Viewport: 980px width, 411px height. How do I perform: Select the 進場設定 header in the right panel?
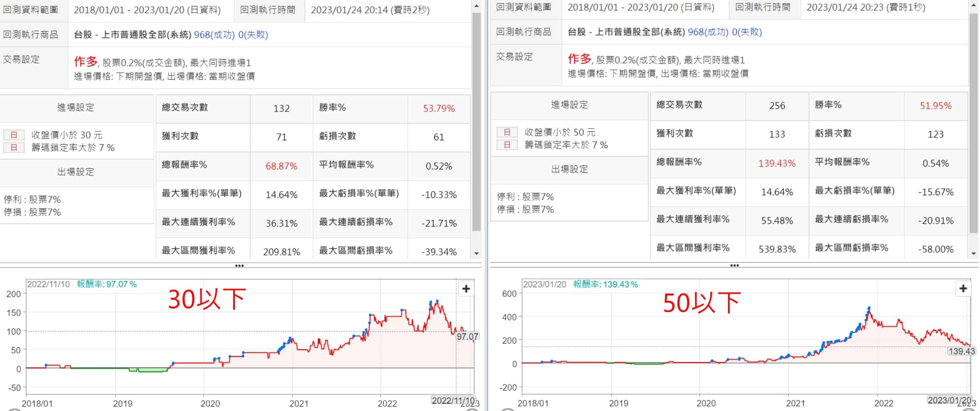tap(569, 105)
